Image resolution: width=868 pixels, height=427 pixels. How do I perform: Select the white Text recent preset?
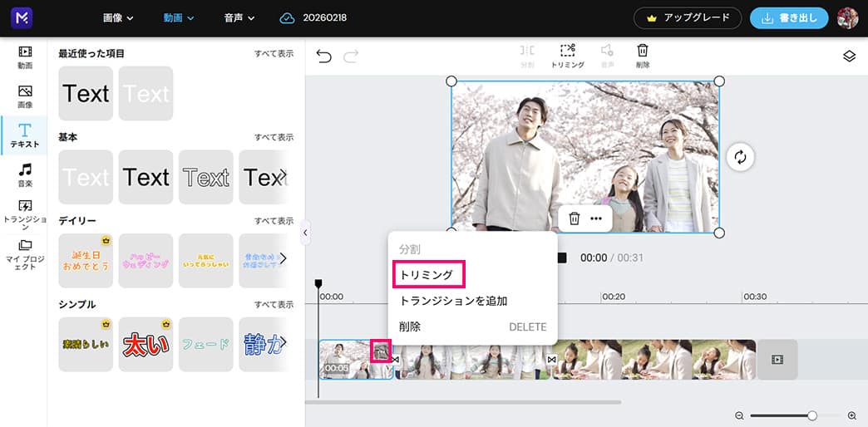(145, 94)
